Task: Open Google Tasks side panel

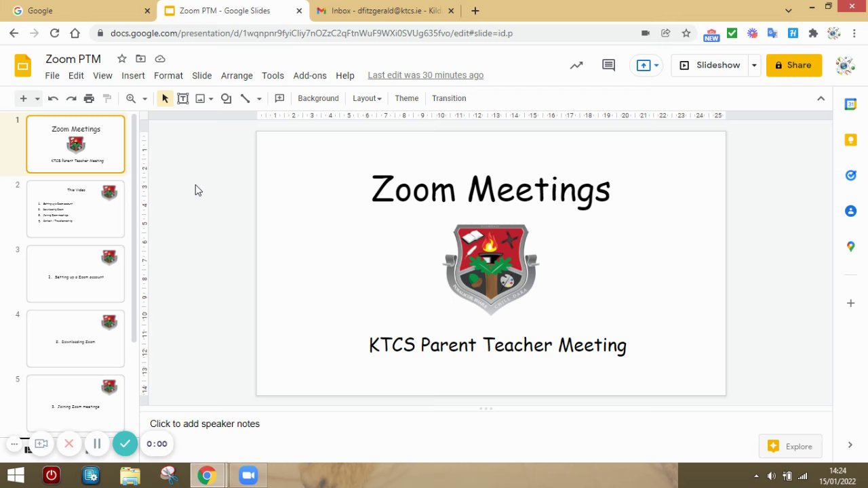Action: 850,176
